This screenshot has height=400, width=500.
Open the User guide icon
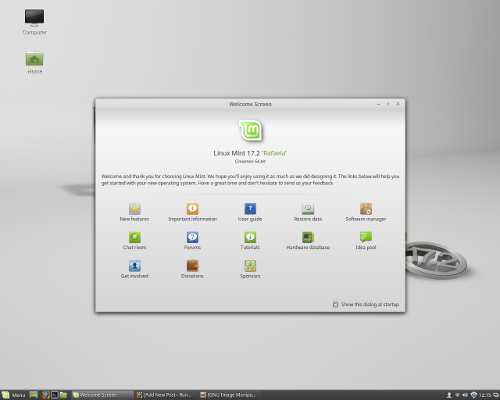coord(250,209)
